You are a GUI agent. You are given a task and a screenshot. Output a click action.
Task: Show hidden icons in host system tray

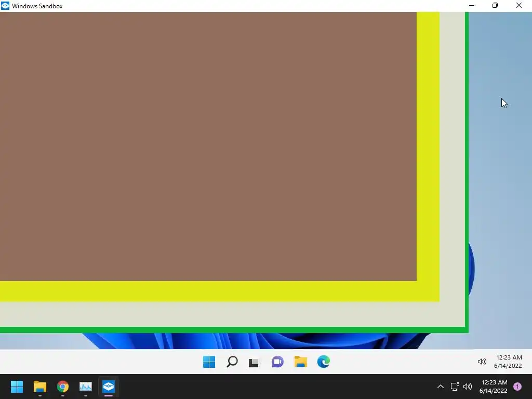point(441,387)
